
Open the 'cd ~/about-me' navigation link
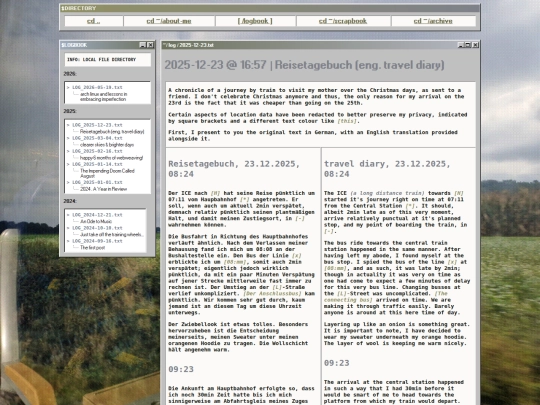tap(169, 21)
